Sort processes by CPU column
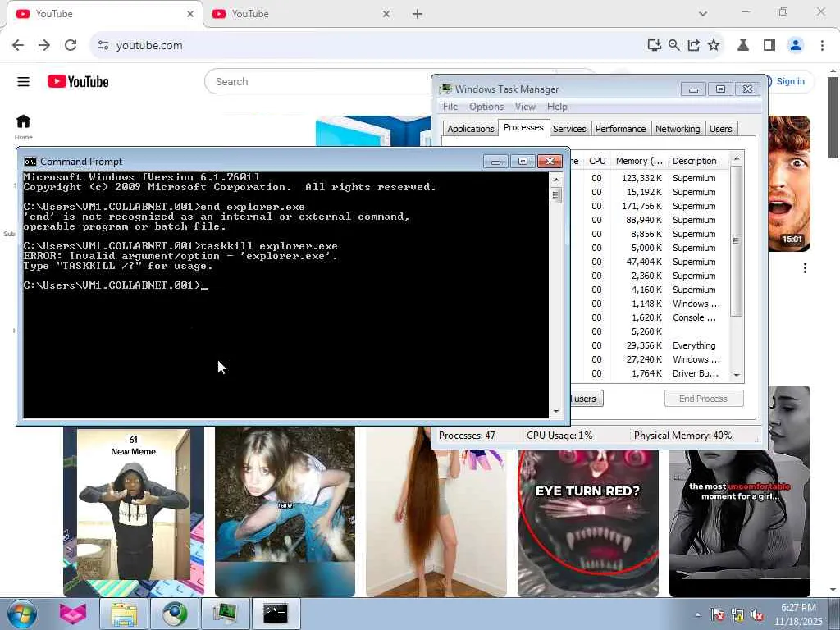The height and width of the screenshot is (630, 840). (x=597, y=161)
